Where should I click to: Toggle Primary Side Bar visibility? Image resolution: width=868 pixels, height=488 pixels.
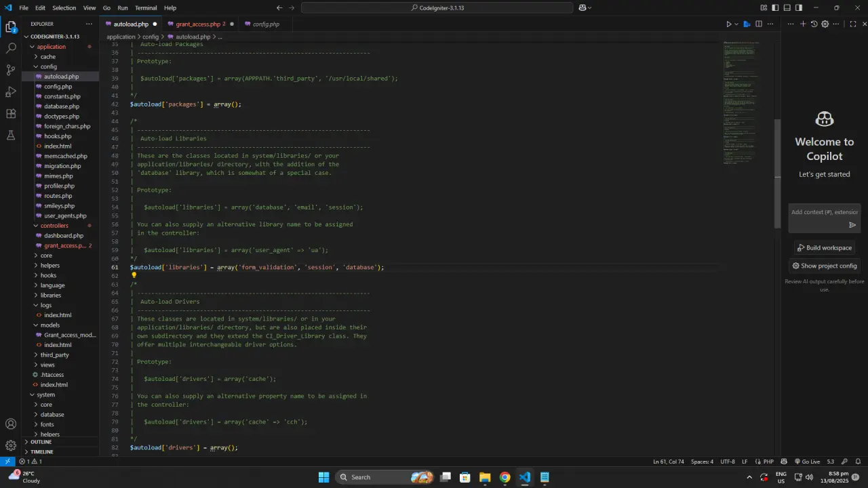[775, 7]
